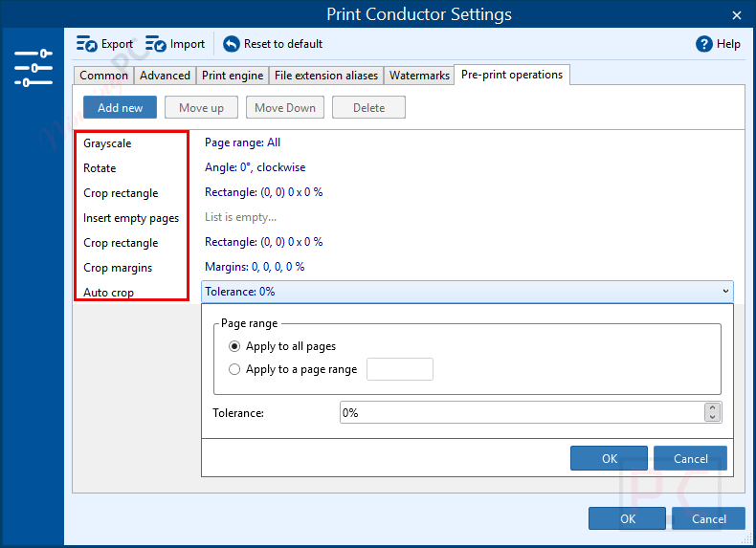Open the List is empty... setting
This screenshot has height=548, width=756.
pos(240,217)
